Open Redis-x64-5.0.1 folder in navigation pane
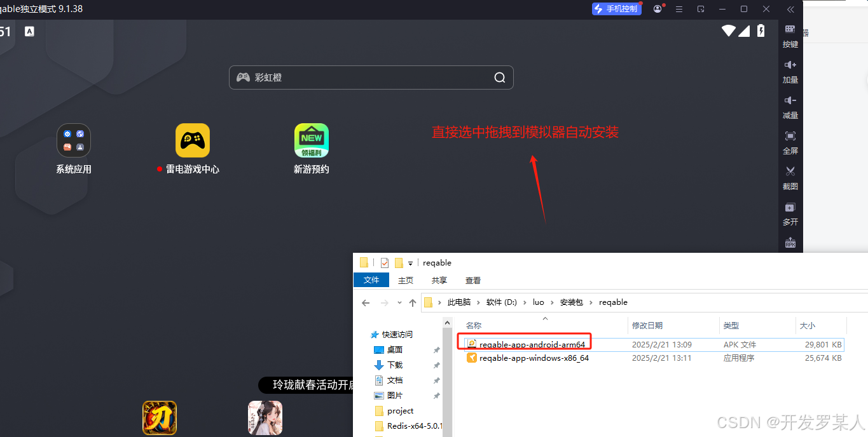 click(x=414, y=426)
